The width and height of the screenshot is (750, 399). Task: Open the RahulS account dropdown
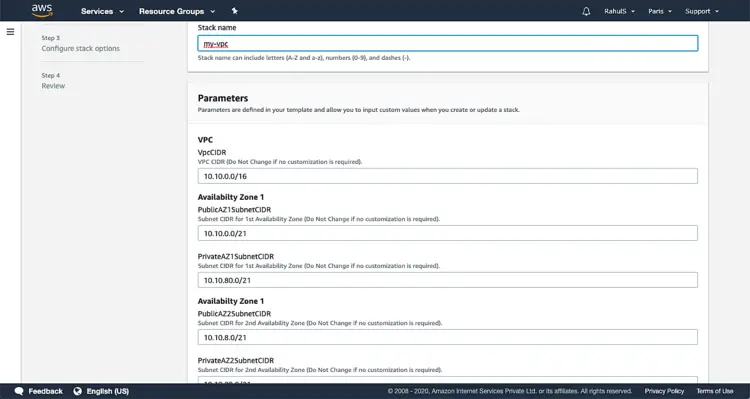click(x=619, y=11)
